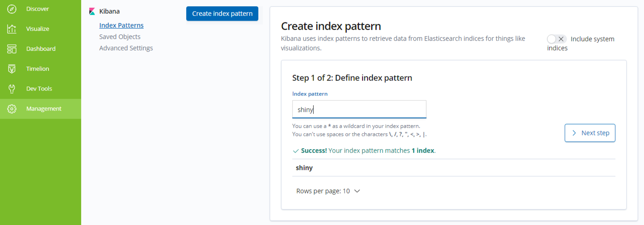644x225 pixels.
Task: Click the Dev Tools wrench icon
Action: point(12,89)
